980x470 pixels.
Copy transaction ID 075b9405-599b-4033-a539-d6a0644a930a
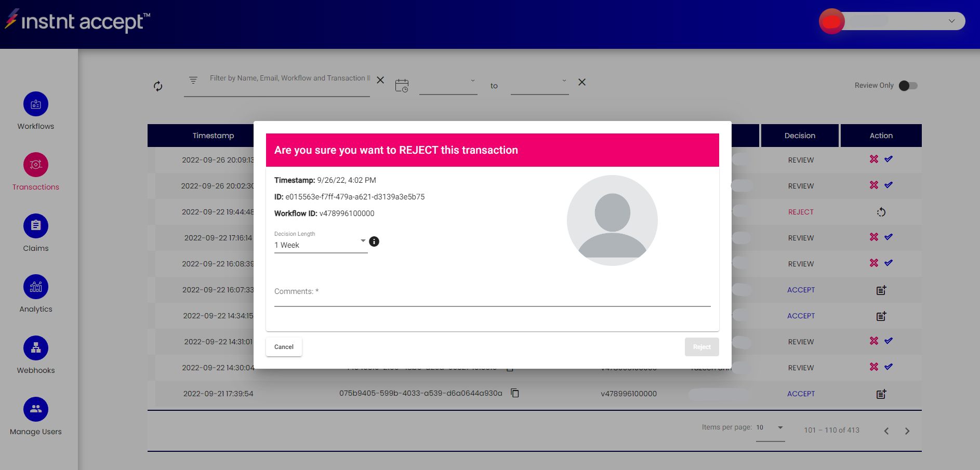[x=515, y=393]
